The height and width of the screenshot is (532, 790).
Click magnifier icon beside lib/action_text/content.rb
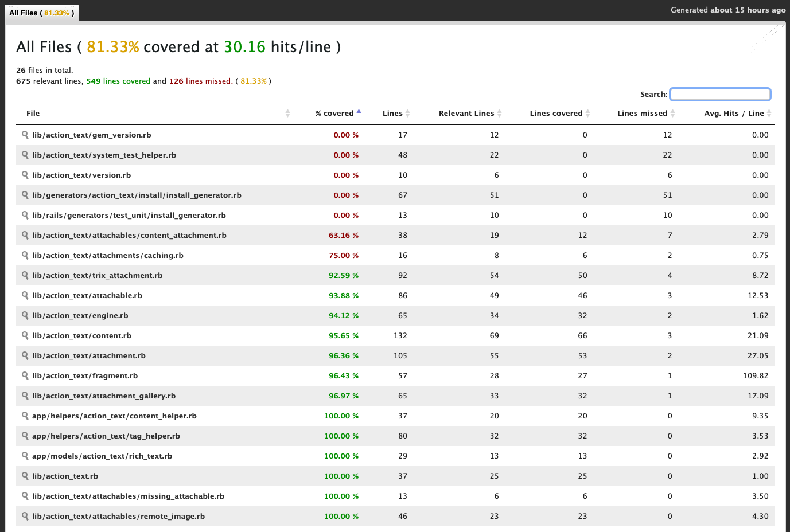[25, 335]
